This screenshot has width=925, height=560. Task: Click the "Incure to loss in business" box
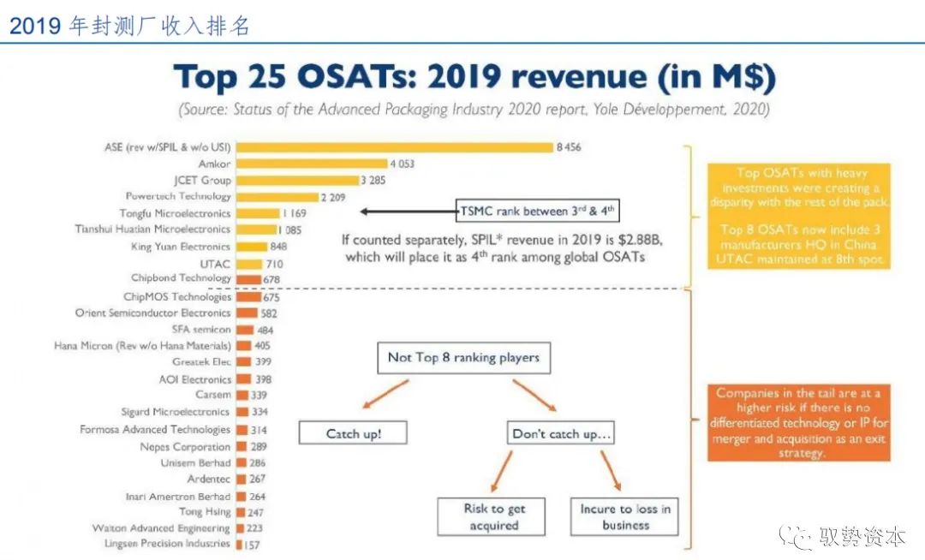click(624, 516)
